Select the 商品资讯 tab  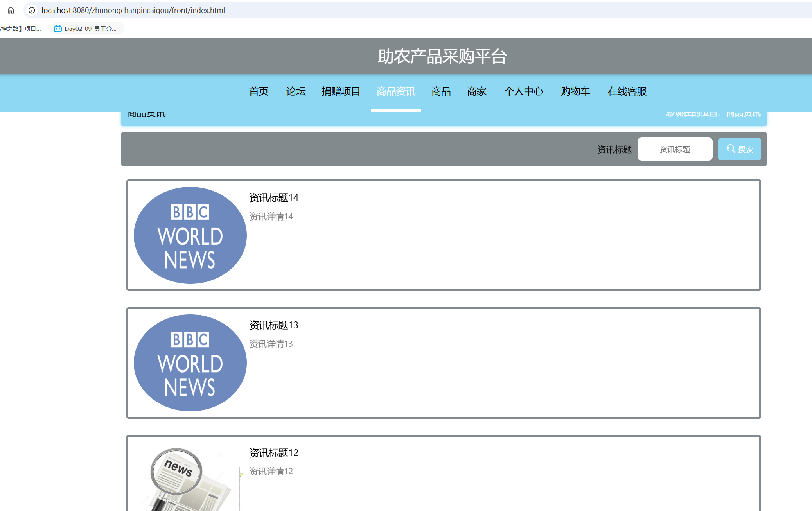[396, 91]
